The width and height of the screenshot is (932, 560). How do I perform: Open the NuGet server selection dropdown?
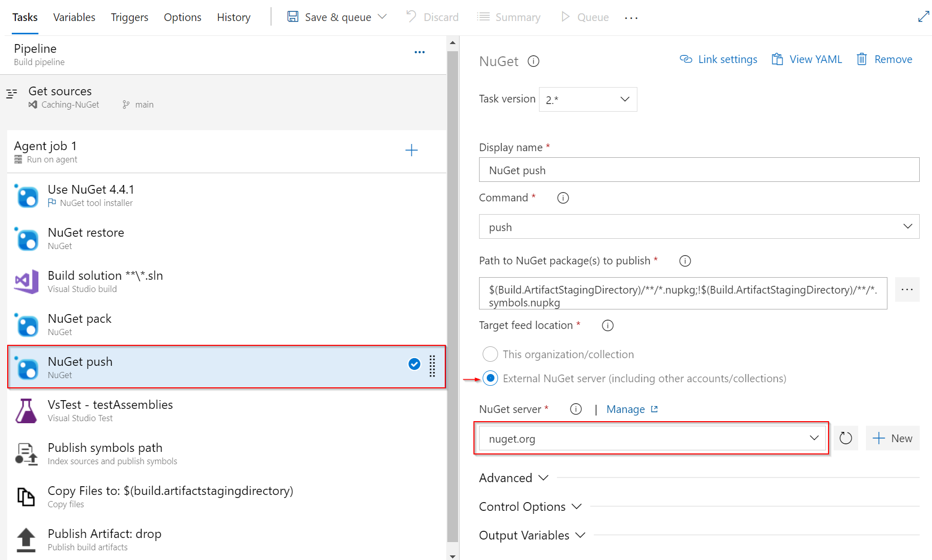tap(813, 438)
